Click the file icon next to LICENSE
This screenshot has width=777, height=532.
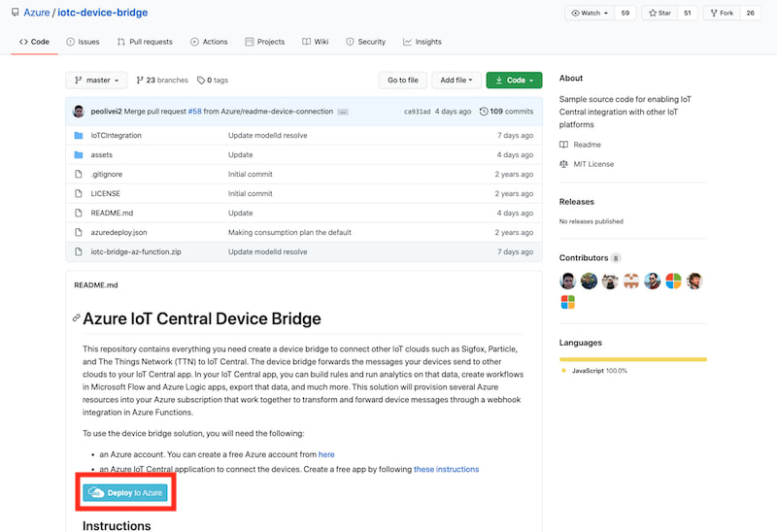[79, 193]
